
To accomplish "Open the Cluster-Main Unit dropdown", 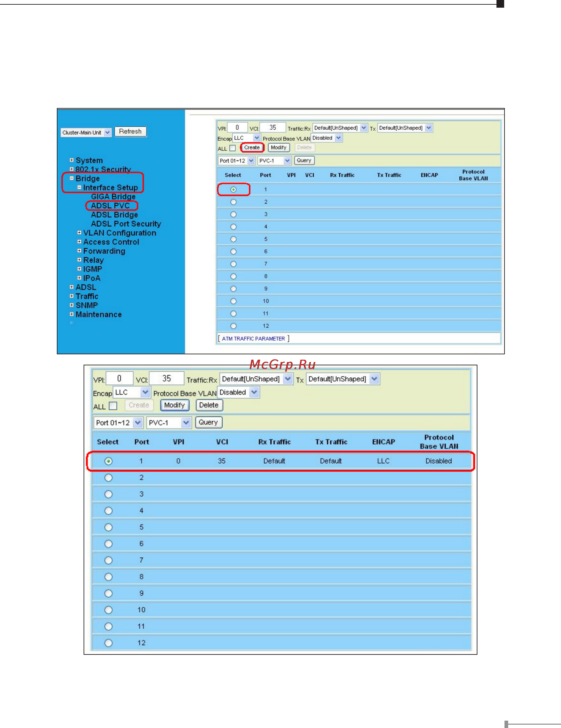I will coord(86,132).
